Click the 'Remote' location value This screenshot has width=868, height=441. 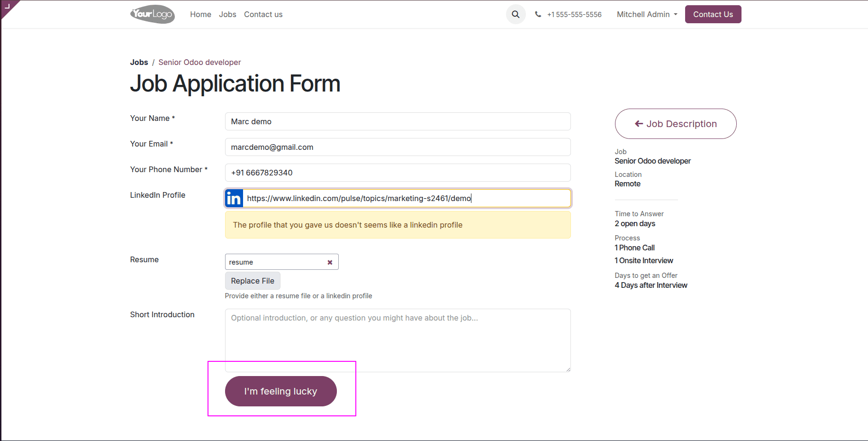tap(627, 184)
